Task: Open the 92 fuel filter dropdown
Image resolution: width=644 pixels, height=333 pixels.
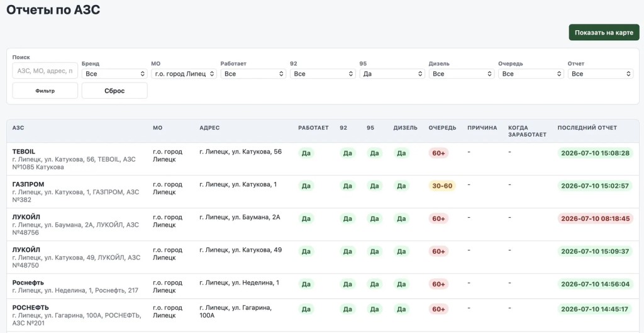Action: pyautogui.click(x=323, y=74)
